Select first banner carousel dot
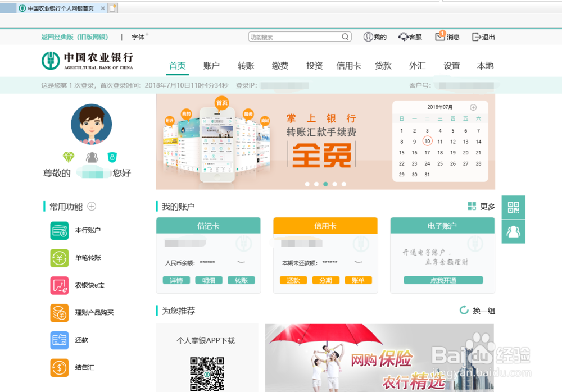Image resolution: width=562 pixels, height=392 pixels. 307,184
